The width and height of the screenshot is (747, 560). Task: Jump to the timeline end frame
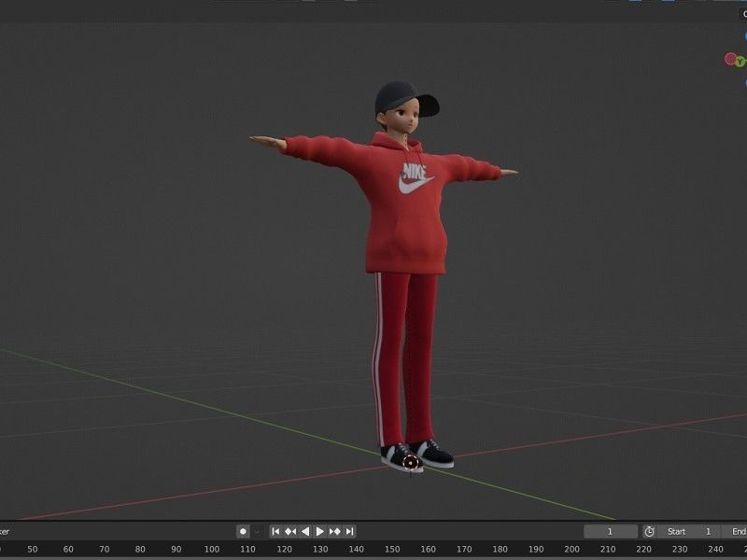(349, 531)
